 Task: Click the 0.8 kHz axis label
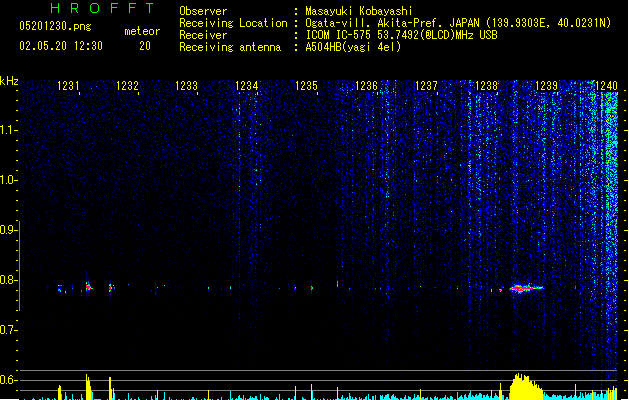coord(8,280)
